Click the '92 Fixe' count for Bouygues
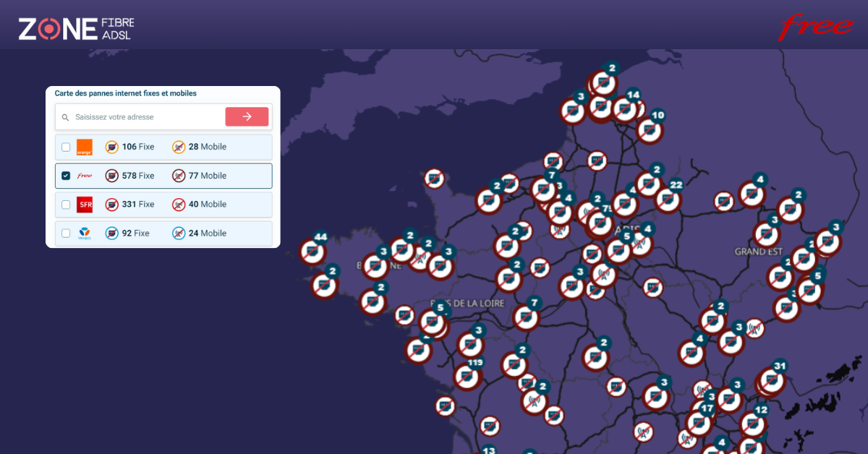Image resolution: width=868 pixels, height=454 pixels. point(136,234)
